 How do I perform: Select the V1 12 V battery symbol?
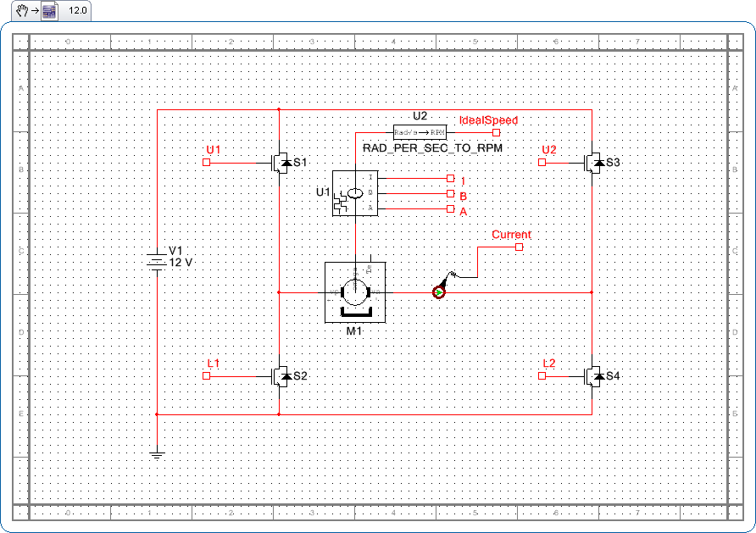pyautogui.click(x=157, y=261)
